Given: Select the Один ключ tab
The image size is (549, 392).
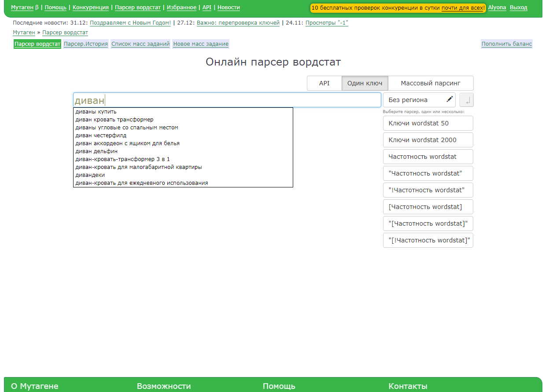Looking at the screenshot, I should [365, 83].
